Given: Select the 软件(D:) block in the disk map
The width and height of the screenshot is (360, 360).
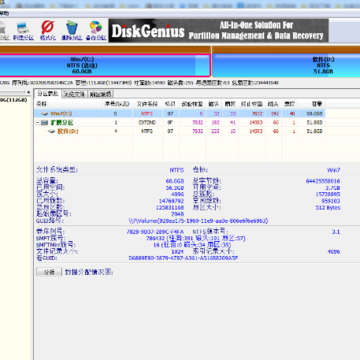Looking at the screenshot, I should point(286,66).
